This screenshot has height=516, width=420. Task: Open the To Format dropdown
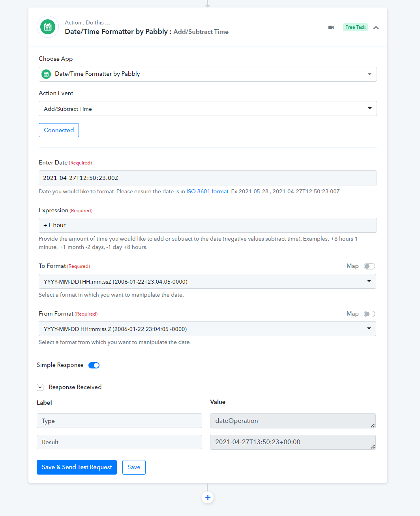coord(207,281)
